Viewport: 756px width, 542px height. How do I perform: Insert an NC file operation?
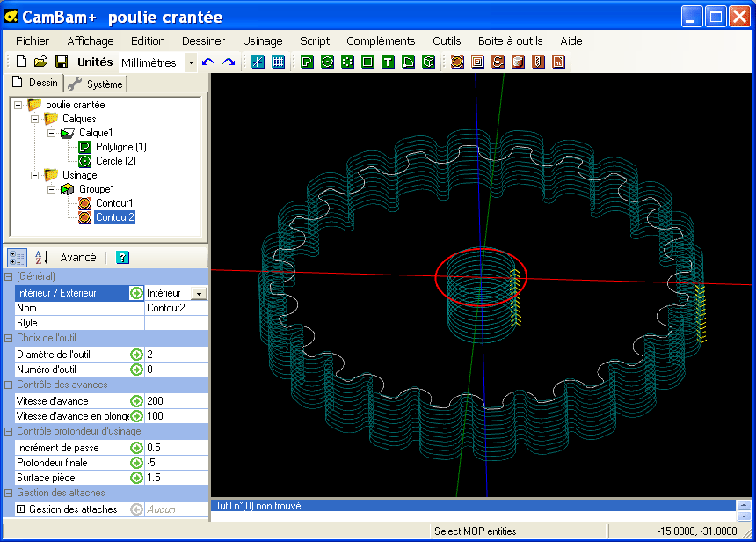[x=559, y=62]
